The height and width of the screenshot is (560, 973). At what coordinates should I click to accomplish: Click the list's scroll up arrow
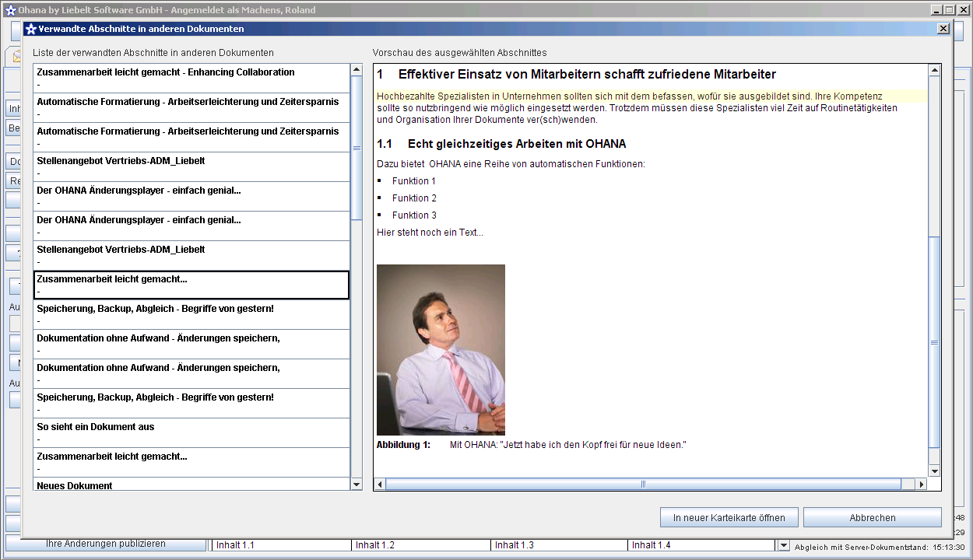click(357, 70)
